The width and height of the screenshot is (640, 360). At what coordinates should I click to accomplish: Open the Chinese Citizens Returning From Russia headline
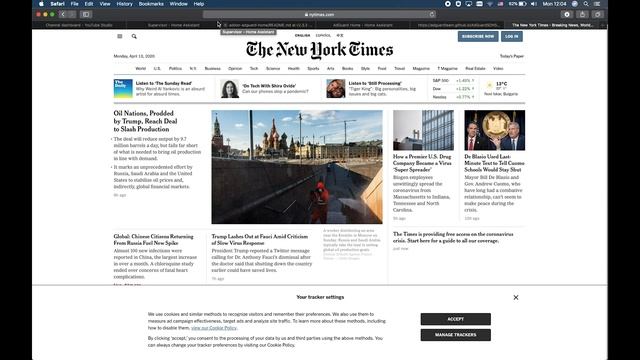point(153,240)
